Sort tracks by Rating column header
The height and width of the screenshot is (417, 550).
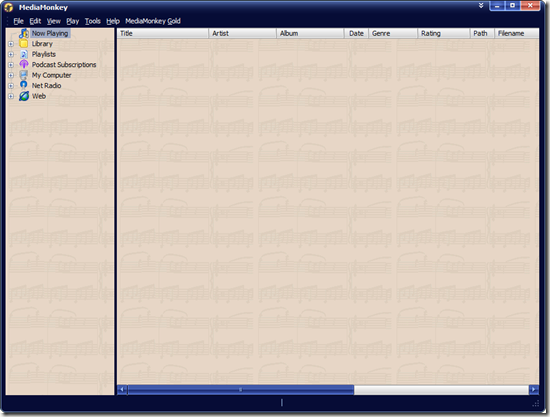click(443, 33)
